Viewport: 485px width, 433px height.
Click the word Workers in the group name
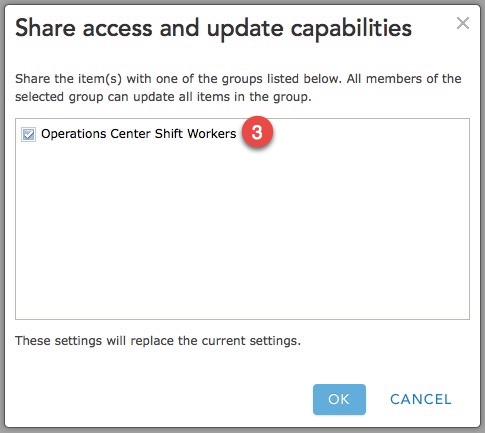(x=212, y=134)
